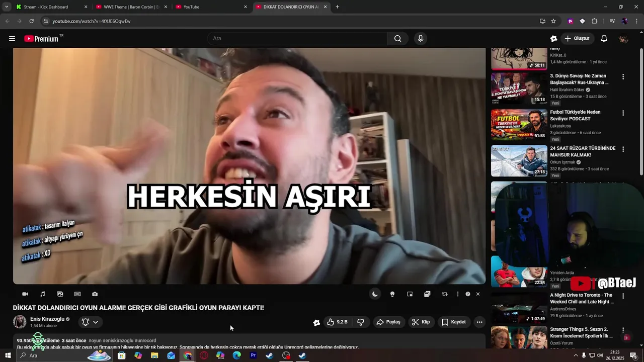Open the Futbol Türkiye'de podcast thumbnail
Screen dimensions: 644x362
[x=519, y=125]
